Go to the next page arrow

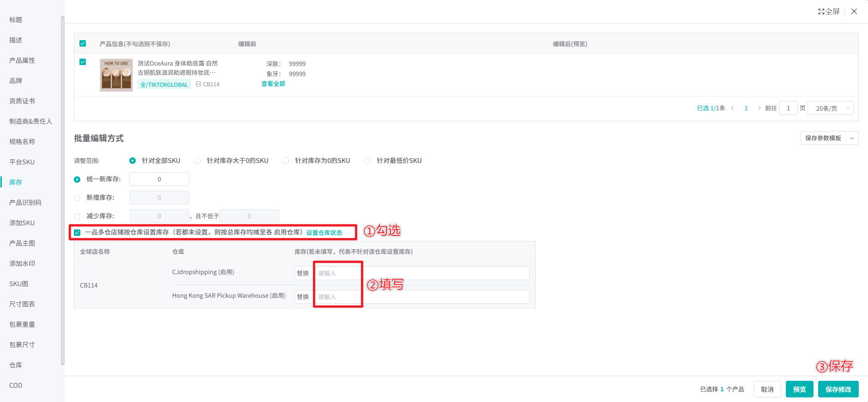click(759, 108)
